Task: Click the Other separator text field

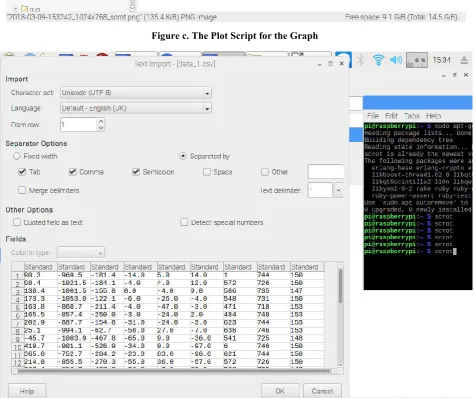Action: [x=326, y=172]
